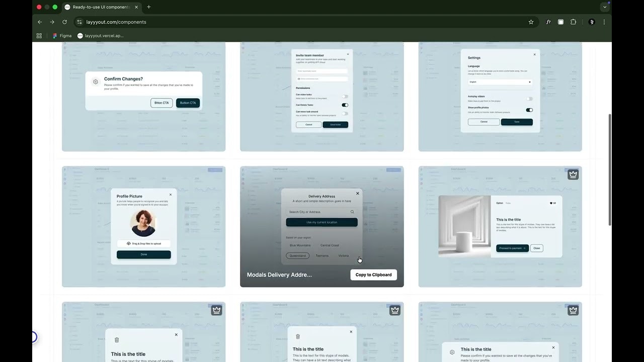Click Button CTA in Confirm Changes preview

(x=188, y=103)
